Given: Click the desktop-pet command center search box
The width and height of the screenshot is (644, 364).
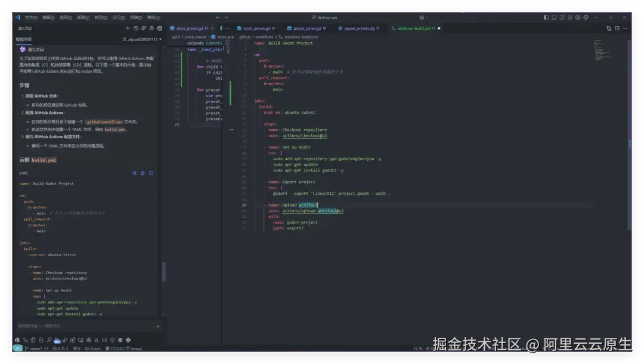Looking at the screenshot, I should tap(324, 18).
